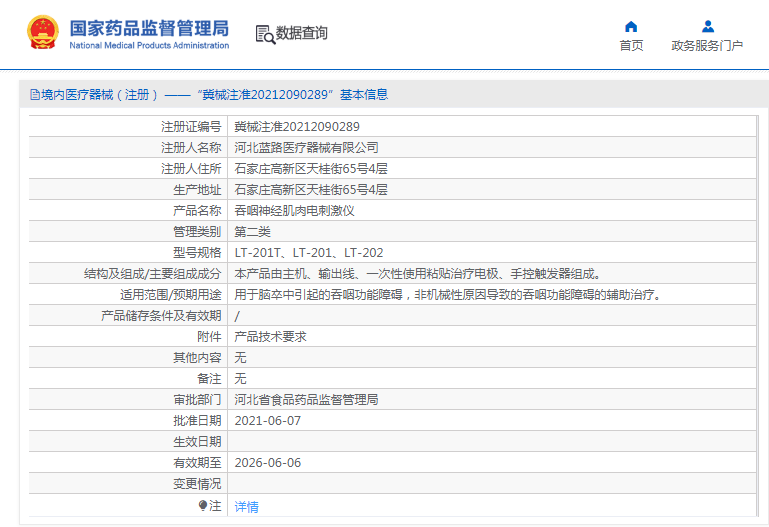Click the 注册证编号 label
The image size is (769, 527).
click(x=191, y=127)
